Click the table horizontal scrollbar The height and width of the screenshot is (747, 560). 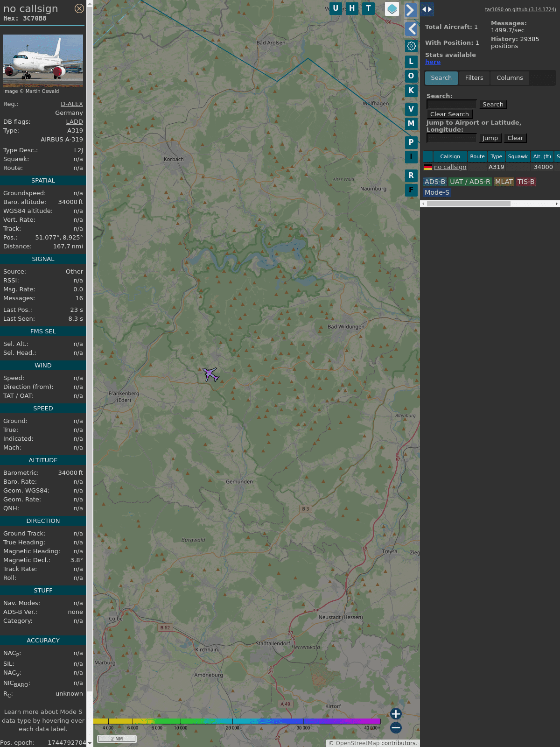click(x=469, y=204)
